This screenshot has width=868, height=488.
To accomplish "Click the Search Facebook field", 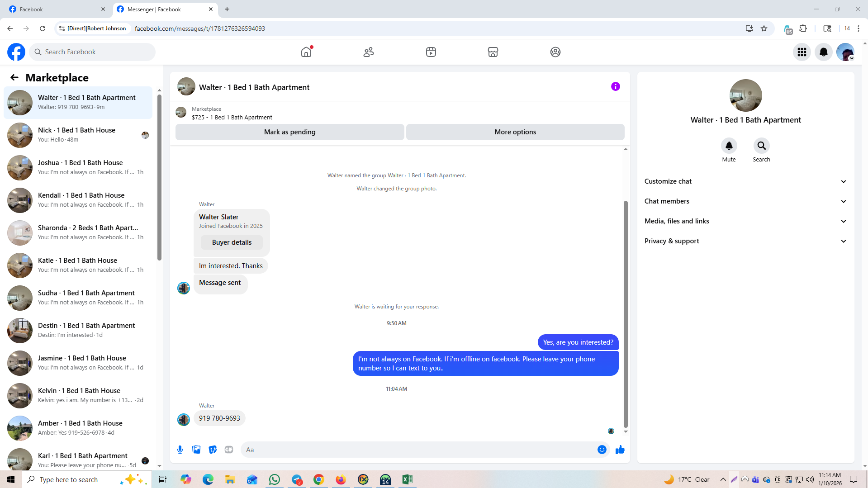I will (x=92, y=52).
